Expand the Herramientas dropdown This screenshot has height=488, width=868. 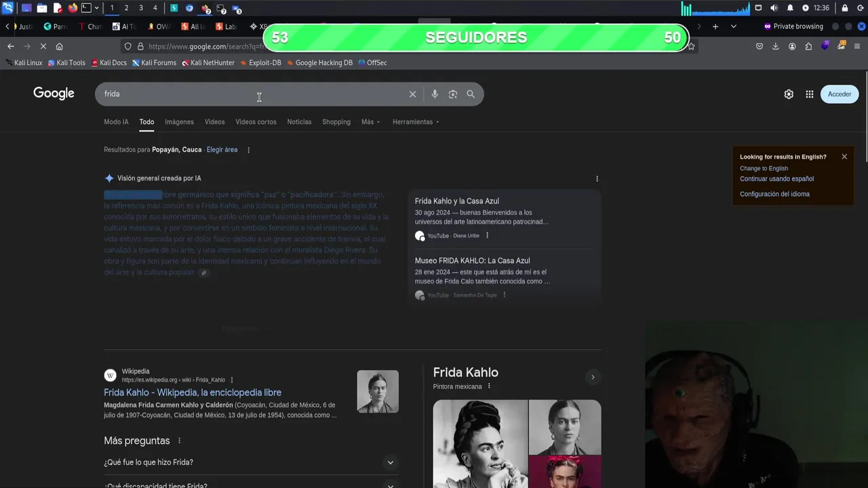coord(416,122)
